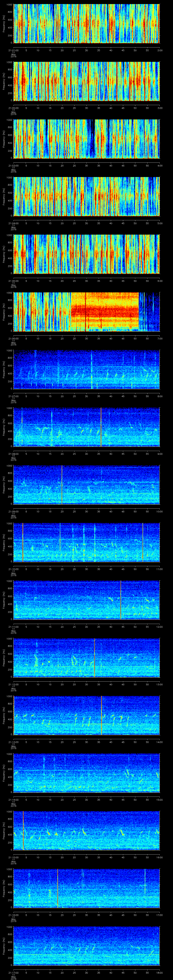Click the 18:00 end time label
Image resolution: width=173 pixels, height=980 pixels.
159,972
